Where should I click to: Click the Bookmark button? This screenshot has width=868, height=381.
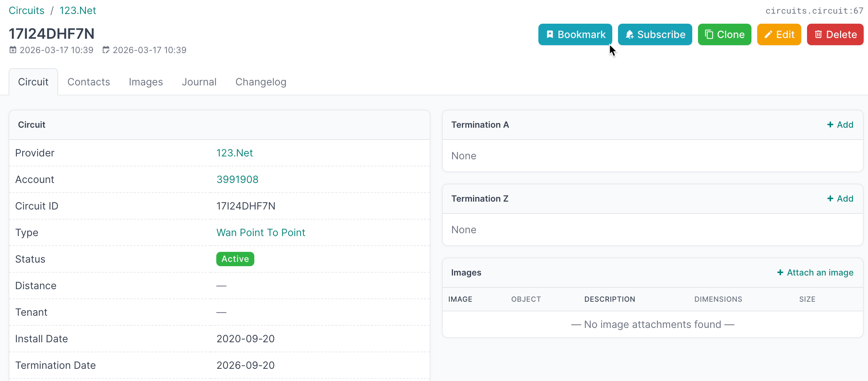575,34
